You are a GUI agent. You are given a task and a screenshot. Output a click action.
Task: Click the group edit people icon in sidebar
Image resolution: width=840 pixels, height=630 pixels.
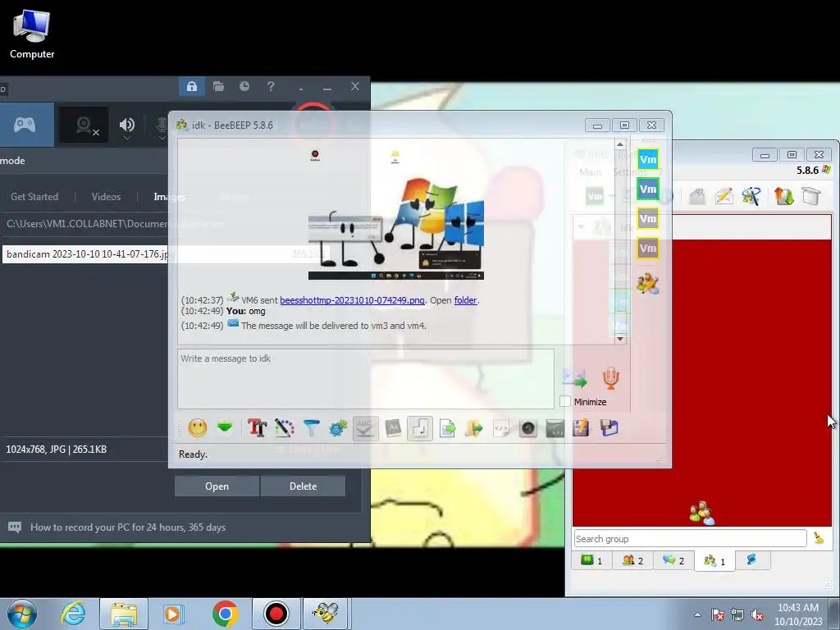point(648,284)
